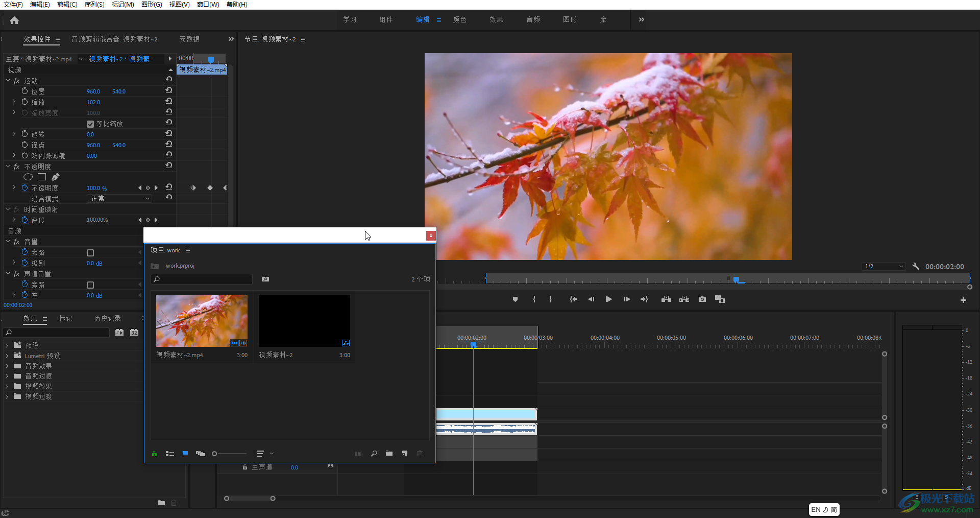
Task: Step forward one frame in Program monitor
Action: pyautogui.click(x=627, y=299)
